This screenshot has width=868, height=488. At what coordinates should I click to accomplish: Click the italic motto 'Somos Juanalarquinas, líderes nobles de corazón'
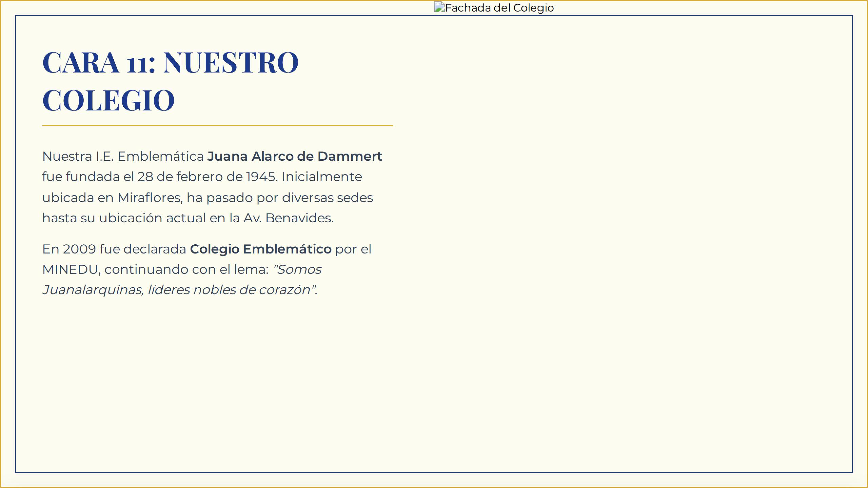click(x=182, y=280)
